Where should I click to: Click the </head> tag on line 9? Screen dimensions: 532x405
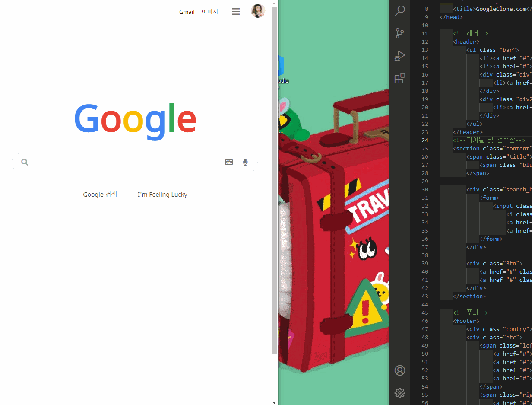pos(451,17)
